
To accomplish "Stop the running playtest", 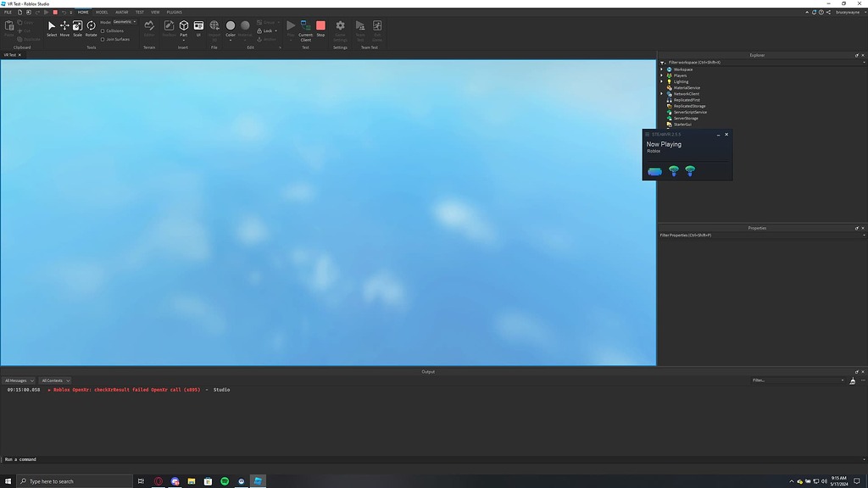I will tap(320, 26).
